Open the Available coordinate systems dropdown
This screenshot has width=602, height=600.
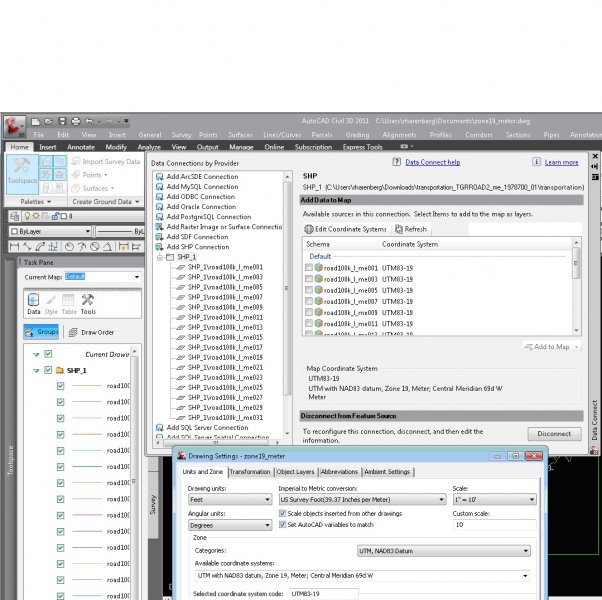point(362,576)
